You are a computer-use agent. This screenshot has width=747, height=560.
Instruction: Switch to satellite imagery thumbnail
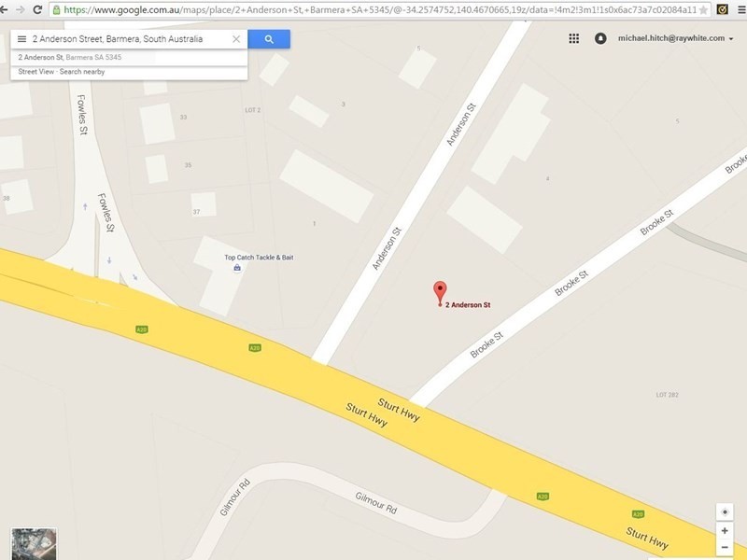click(x=34, y=544)
